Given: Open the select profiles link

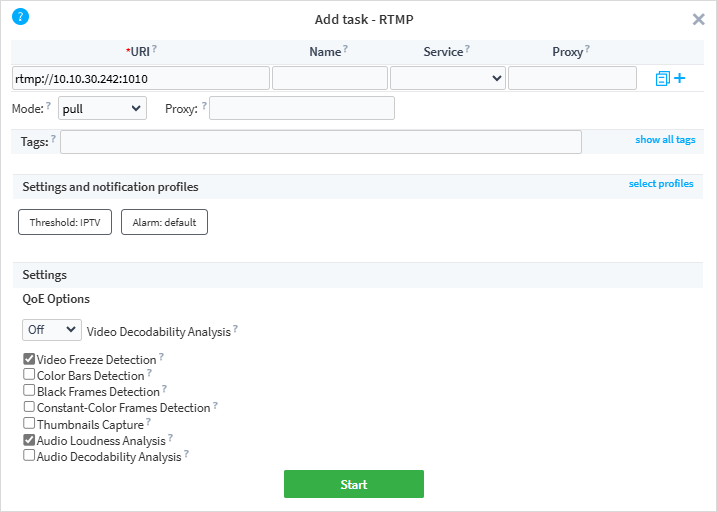Looking at the screenshot, I should pos(661,184).
